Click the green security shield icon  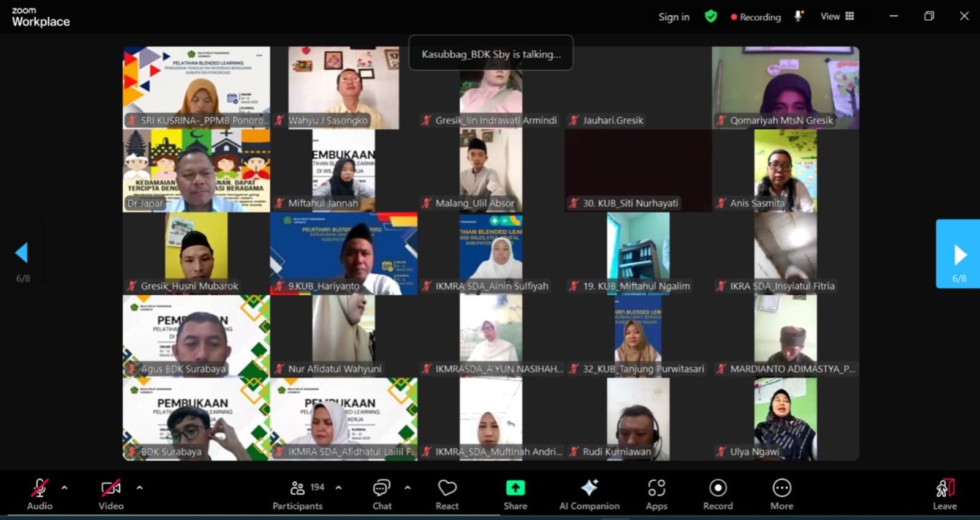click(711, 17)
